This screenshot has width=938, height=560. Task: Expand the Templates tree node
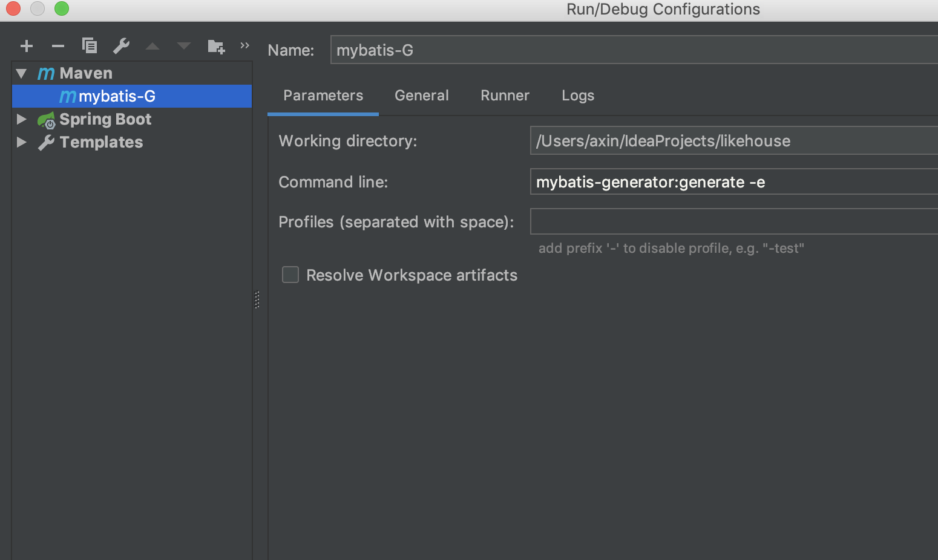click(x=22, y=142)
